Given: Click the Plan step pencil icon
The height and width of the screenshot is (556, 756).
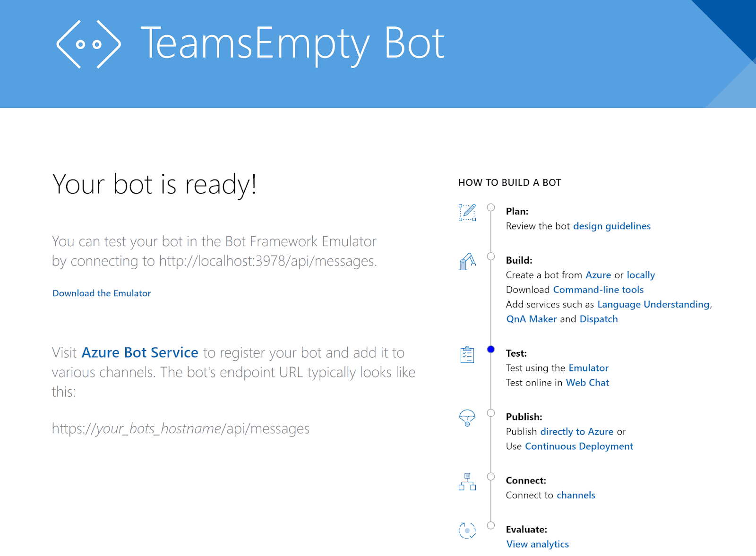Looking at the screenshot, I should [x=467, y=213].
